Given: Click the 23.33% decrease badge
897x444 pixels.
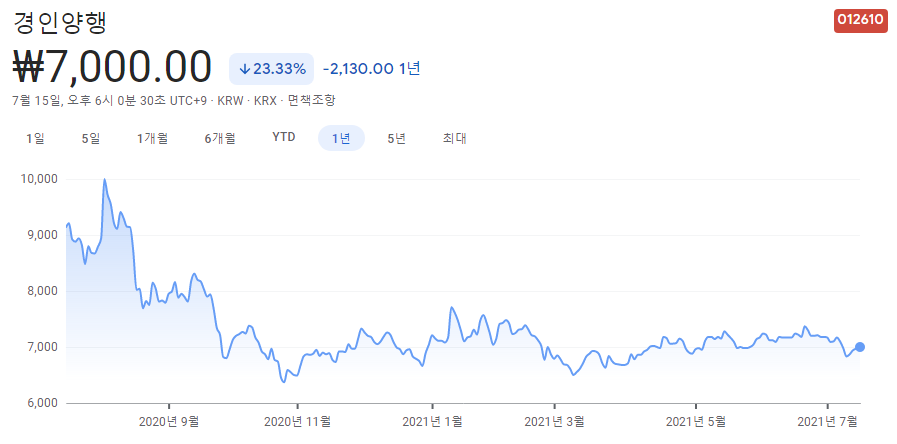Looking at the screenshot, I should 272,69.
